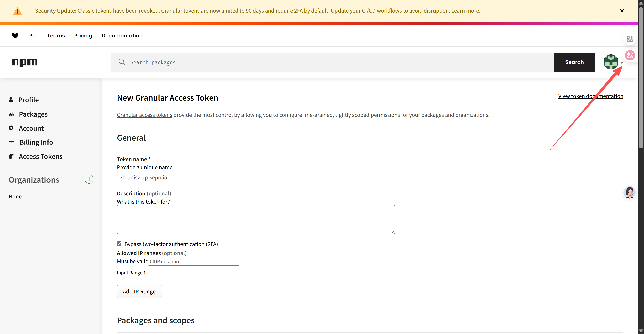Dismiss the Security Update banner
Screen dimensions: 644x334
pos(622,11)
